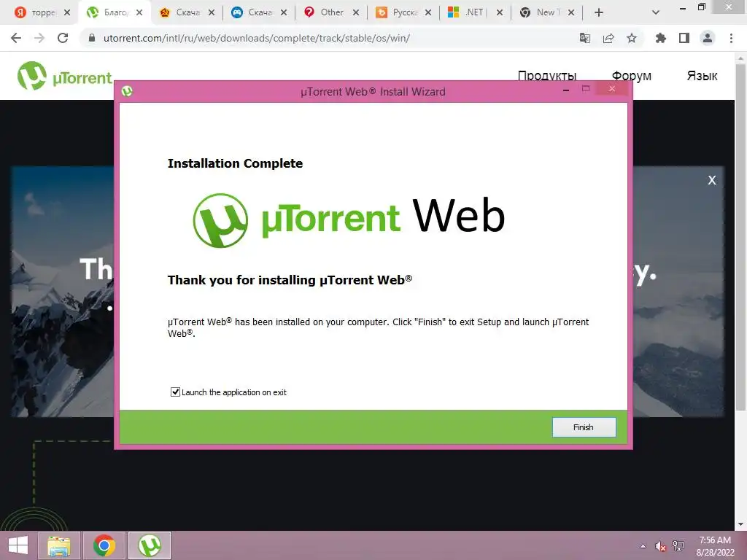This screenshot has height=560, width=747.
Task: Share this page icon
Action: [x=608, y=38]
